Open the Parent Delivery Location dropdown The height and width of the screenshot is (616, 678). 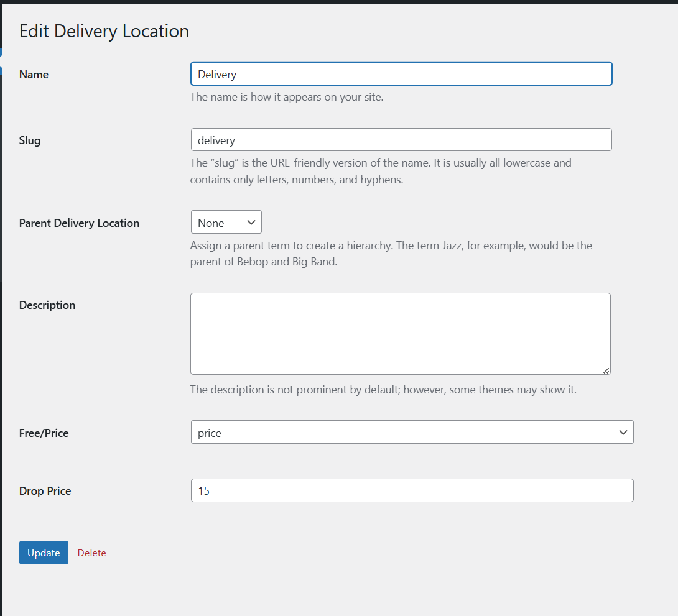point(226,222)
